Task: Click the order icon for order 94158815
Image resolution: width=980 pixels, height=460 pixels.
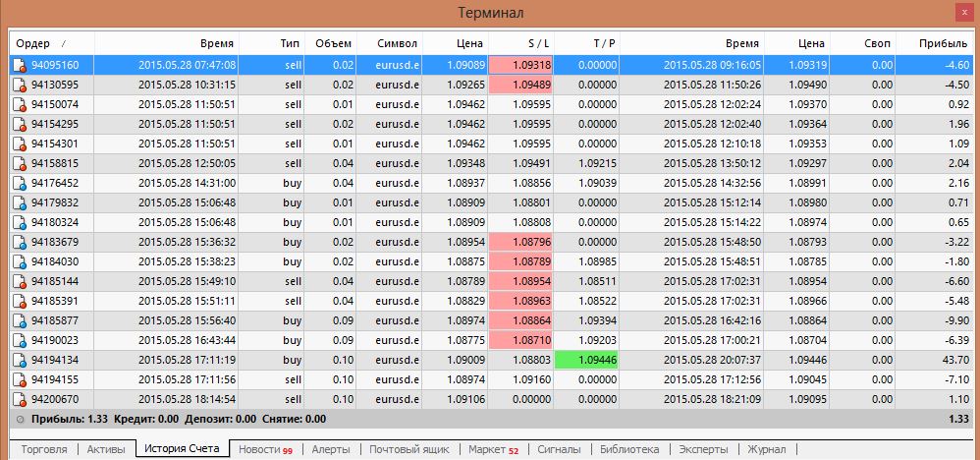Action: (x=19, y=163)
